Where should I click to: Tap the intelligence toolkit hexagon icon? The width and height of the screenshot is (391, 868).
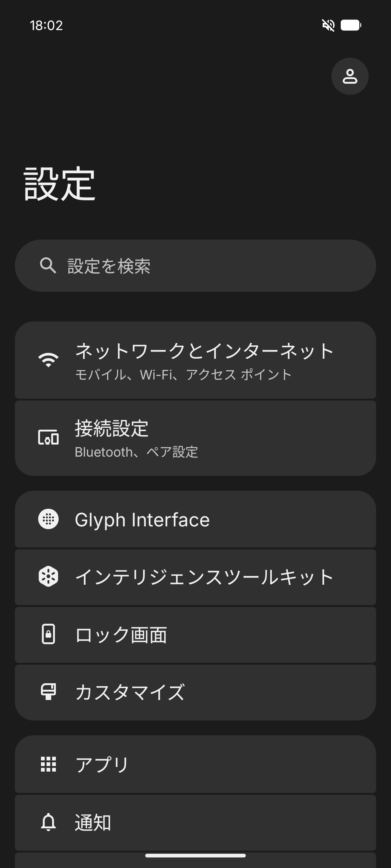click(48, 576)
